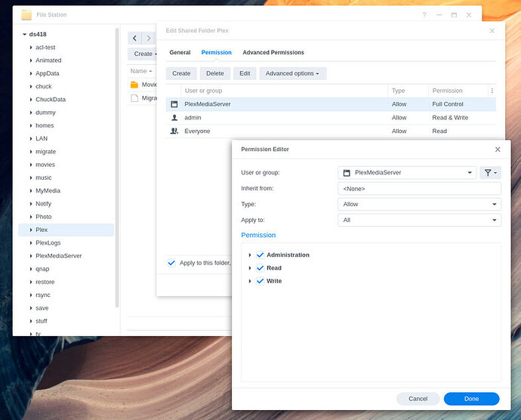The height and width of the screenshot is (420, 521).
Task: Expand the Read permission group
Action: coord(250,268)
